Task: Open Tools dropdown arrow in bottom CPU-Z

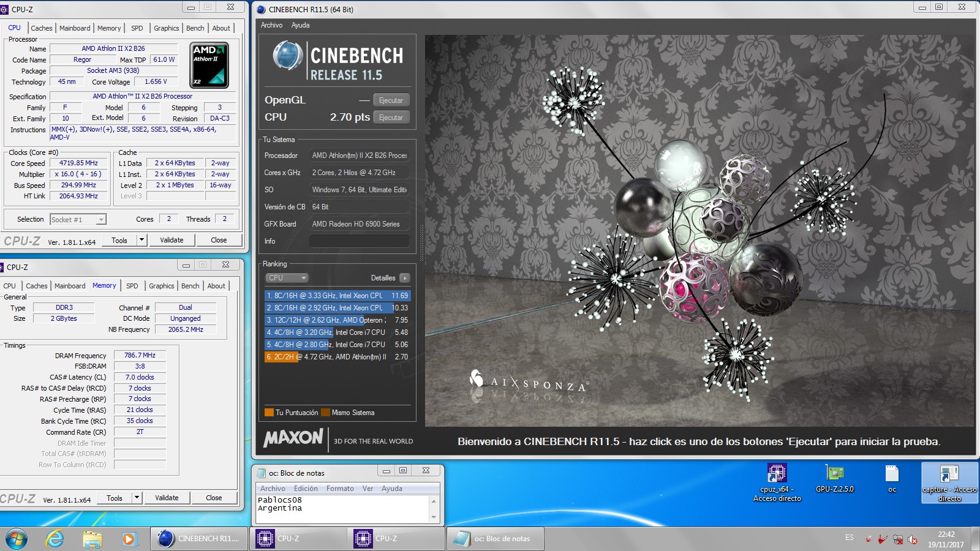Action: (137, 498)
